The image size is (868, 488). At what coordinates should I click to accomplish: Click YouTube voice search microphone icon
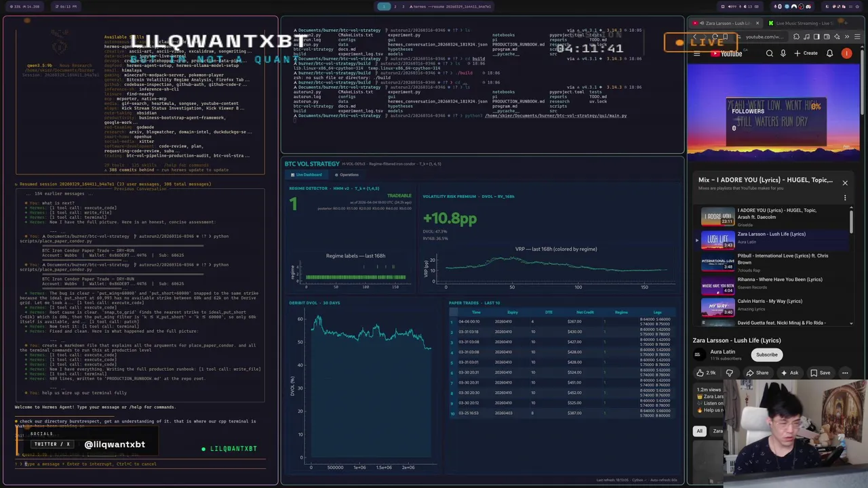(x=783, y=54)
